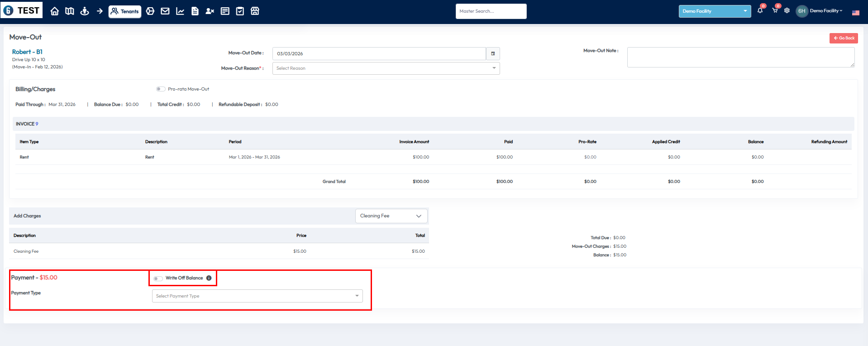Enable the Pro-rata Move-Out toggle
Image resolution: width=868 pixels, height=346 pixels.
161,89
